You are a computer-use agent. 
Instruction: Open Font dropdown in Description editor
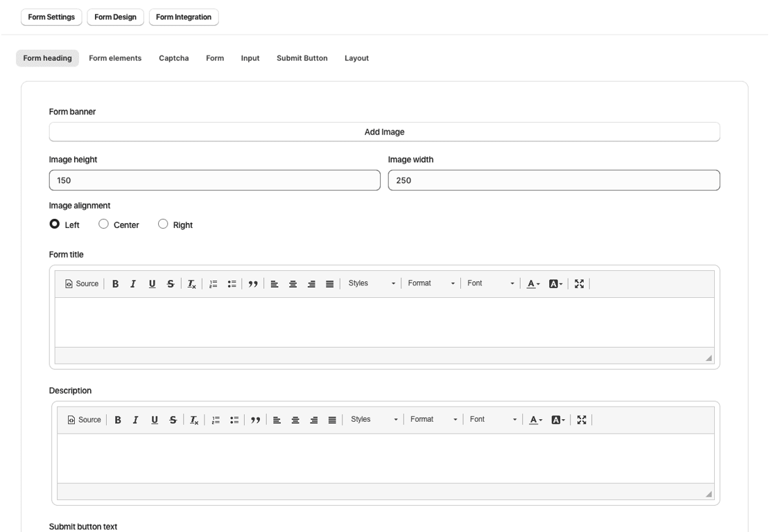tap(493, 419)
